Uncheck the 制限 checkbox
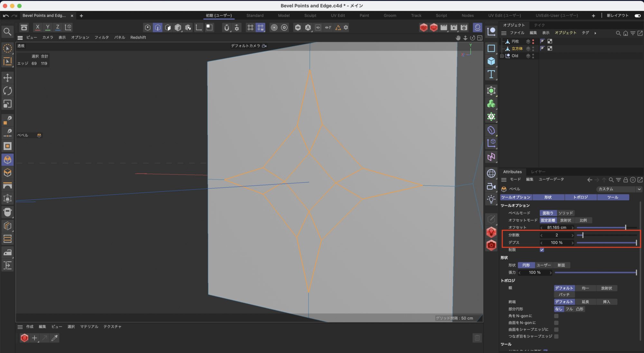This screenshot has height=353, width=644. (542, 250)
